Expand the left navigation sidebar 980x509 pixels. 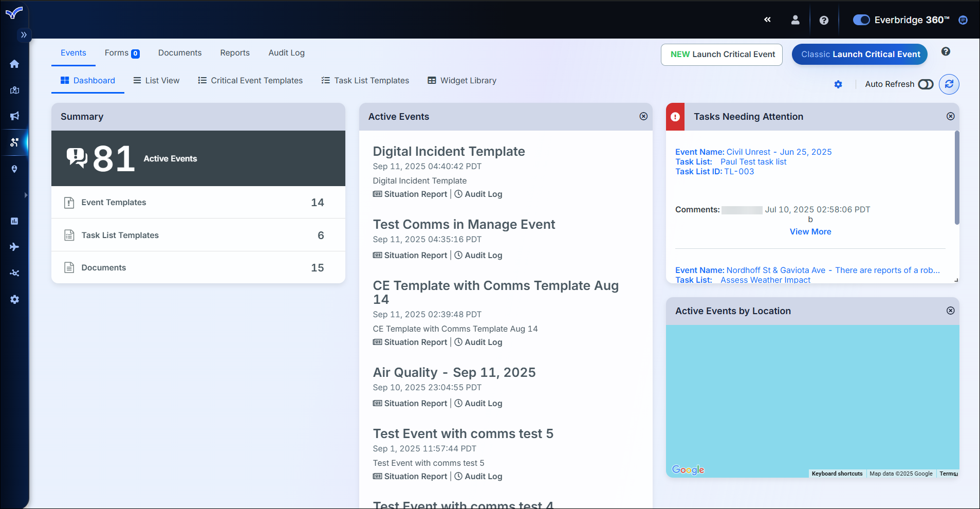[x=24, y=35]
